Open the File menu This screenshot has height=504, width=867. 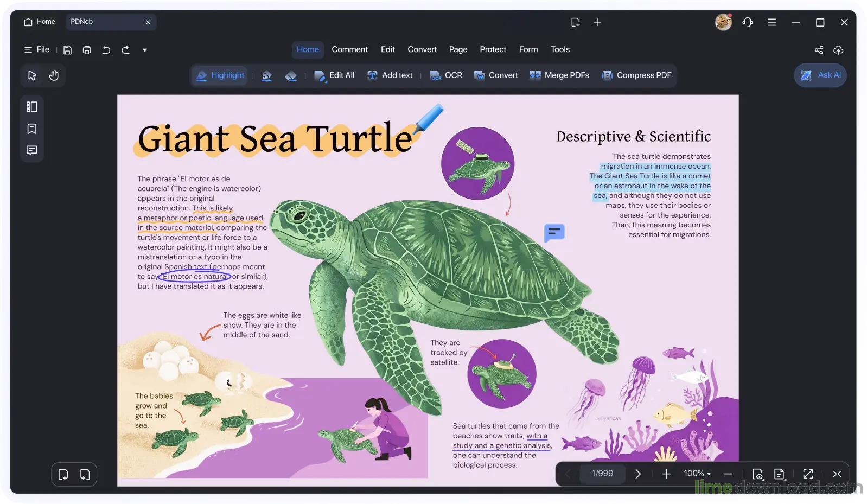(37, 49)
